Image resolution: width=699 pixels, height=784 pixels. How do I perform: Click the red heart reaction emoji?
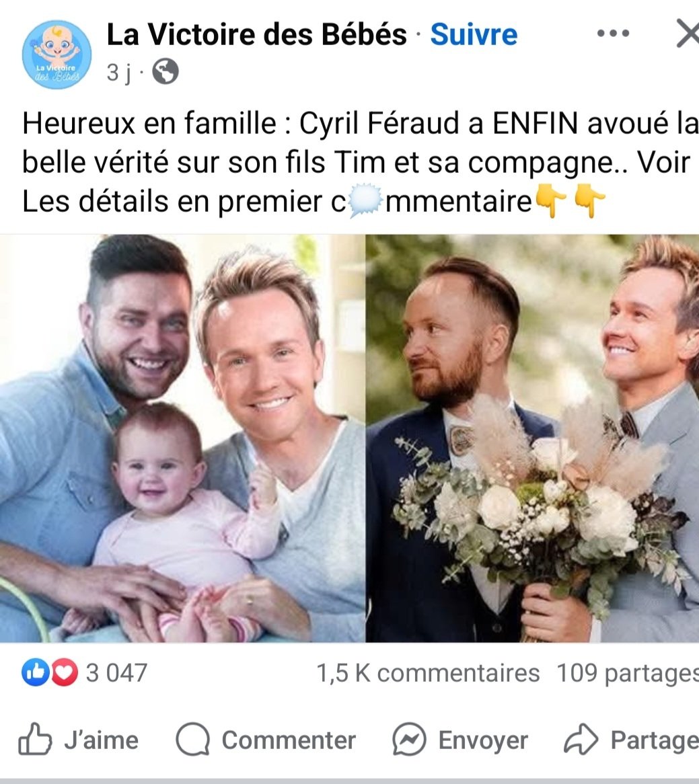click(65, 672)
